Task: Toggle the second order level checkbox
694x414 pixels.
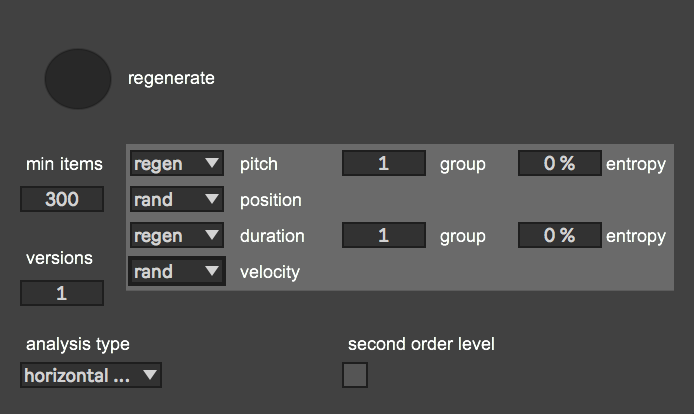Action: (355, 375)
